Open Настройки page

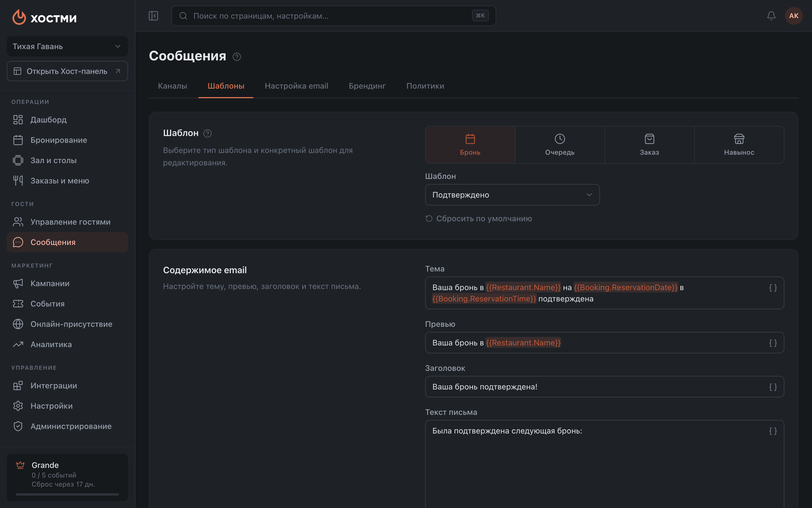click(x=67, y=406)
